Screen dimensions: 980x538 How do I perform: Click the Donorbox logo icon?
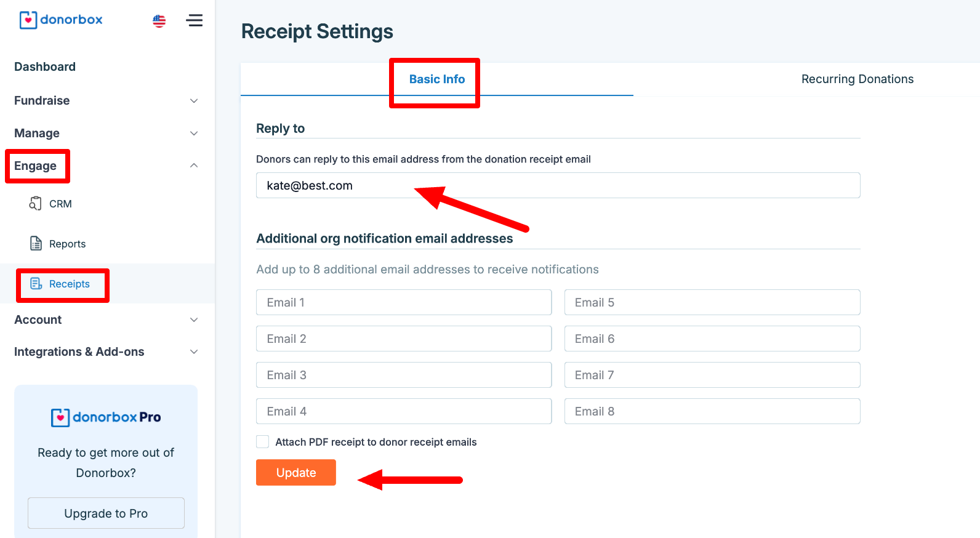[28, 20]
